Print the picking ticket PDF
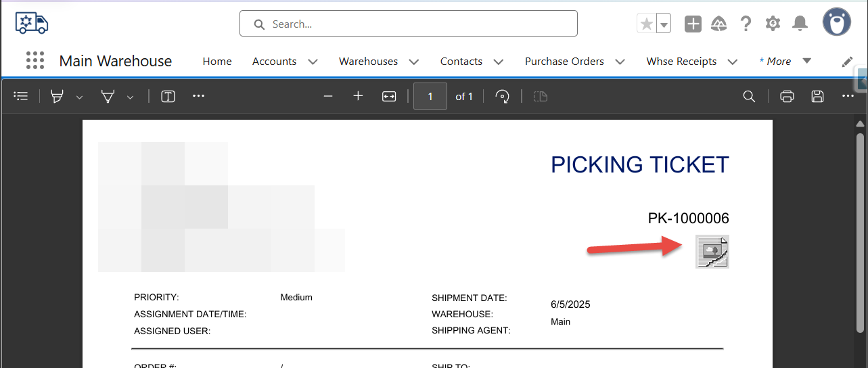Screen dimensions: 868x368 (x=787, y=97)
